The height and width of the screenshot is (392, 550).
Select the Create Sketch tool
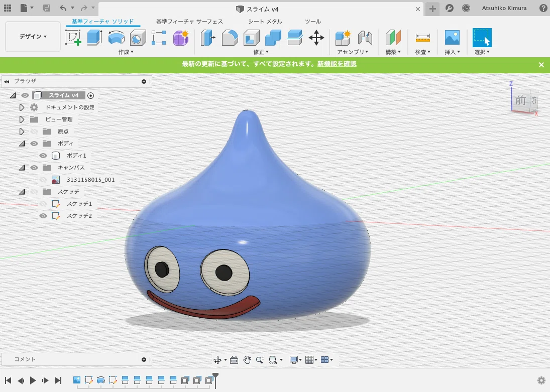pyautogui.click(x=73, y=38)
